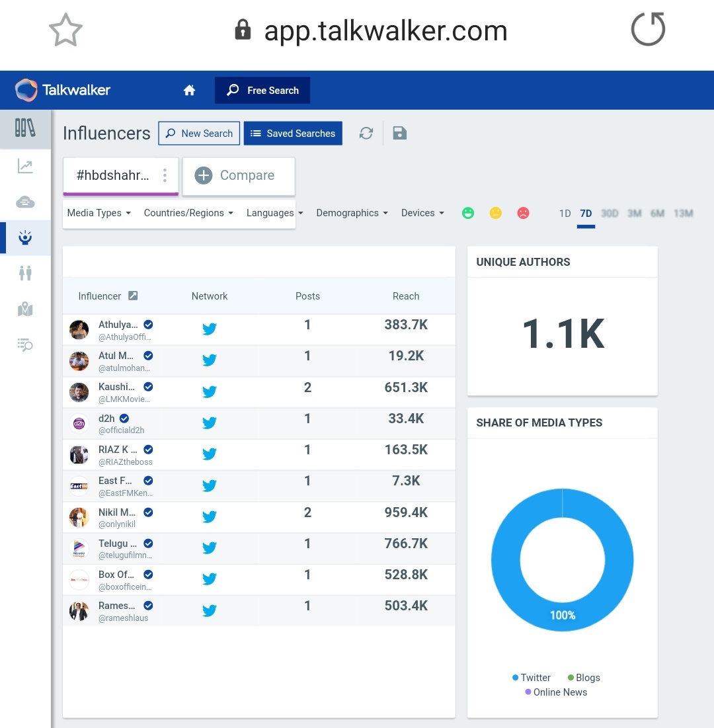Expand the Devices filter

click(422, 213)
